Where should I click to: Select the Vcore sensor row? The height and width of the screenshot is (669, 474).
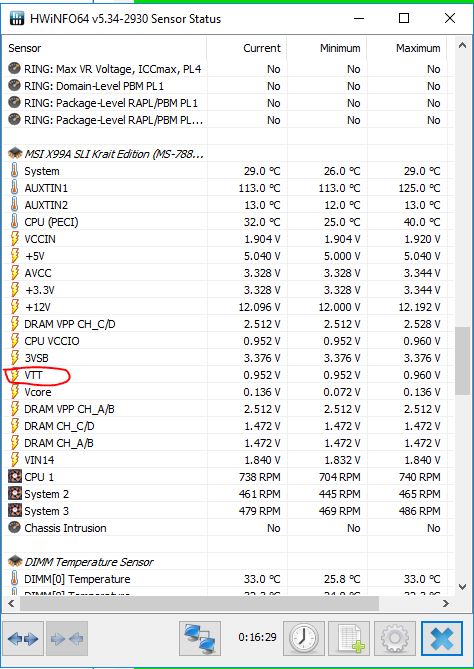point(225,392)
